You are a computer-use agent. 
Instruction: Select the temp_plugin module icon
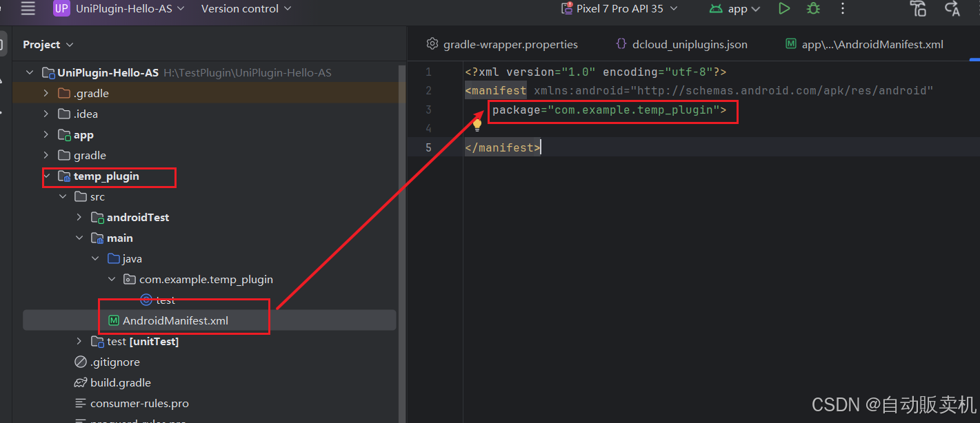tap(64, 176)
